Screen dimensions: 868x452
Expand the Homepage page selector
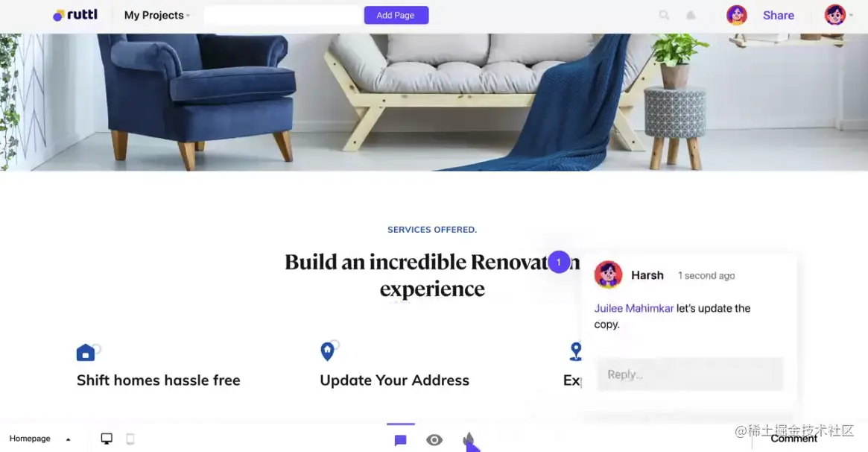[39, 439]
